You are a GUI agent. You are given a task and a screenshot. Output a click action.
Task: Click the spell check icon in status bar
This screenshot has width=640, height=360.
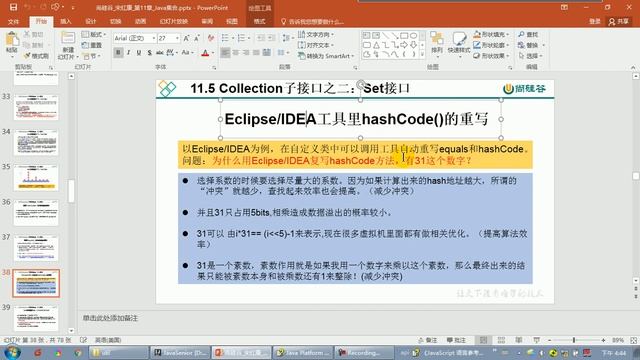(83, 340)
